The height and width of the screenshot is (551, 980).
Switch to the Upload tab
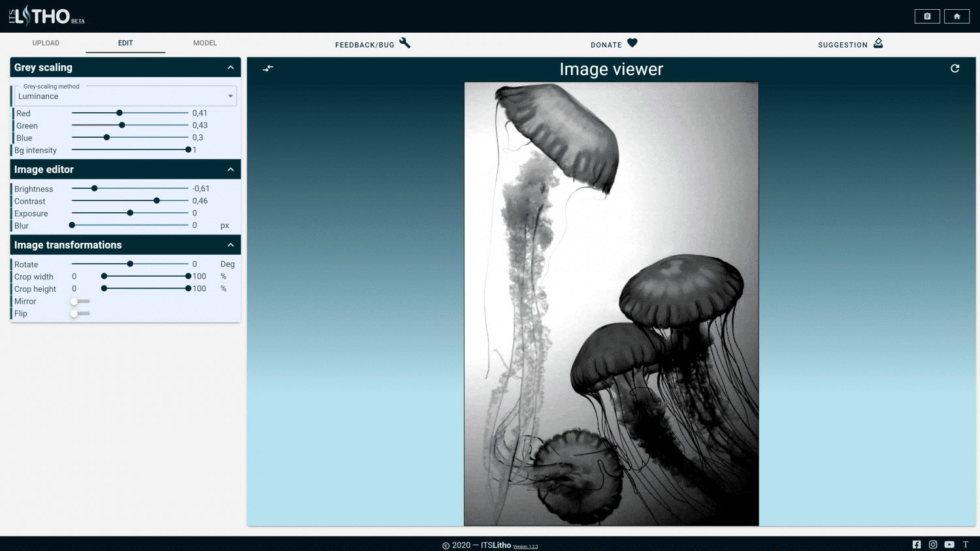coord(46,42)
